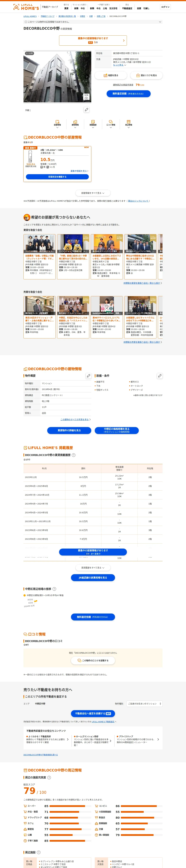Screen dimensions: 186x868
Task: Click この物件の口コミを投稿する button
Action: [93, 660]
